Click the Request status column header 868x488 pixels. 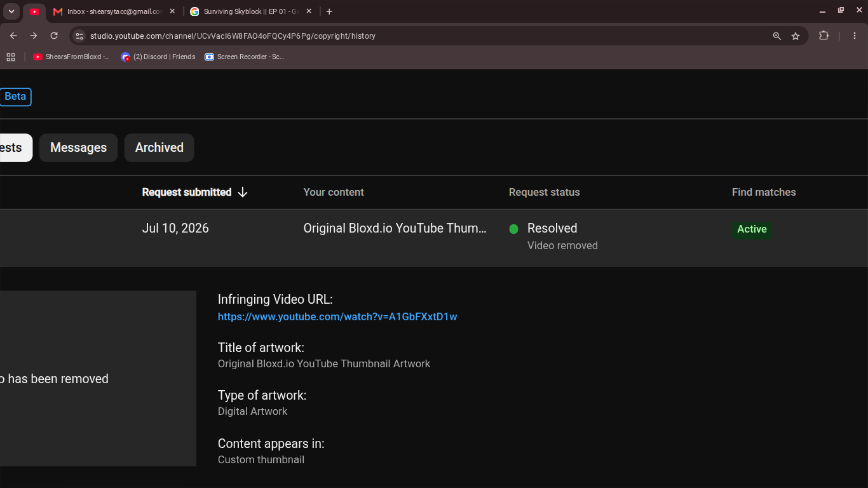pyautogui.click(x=545, y=192)
